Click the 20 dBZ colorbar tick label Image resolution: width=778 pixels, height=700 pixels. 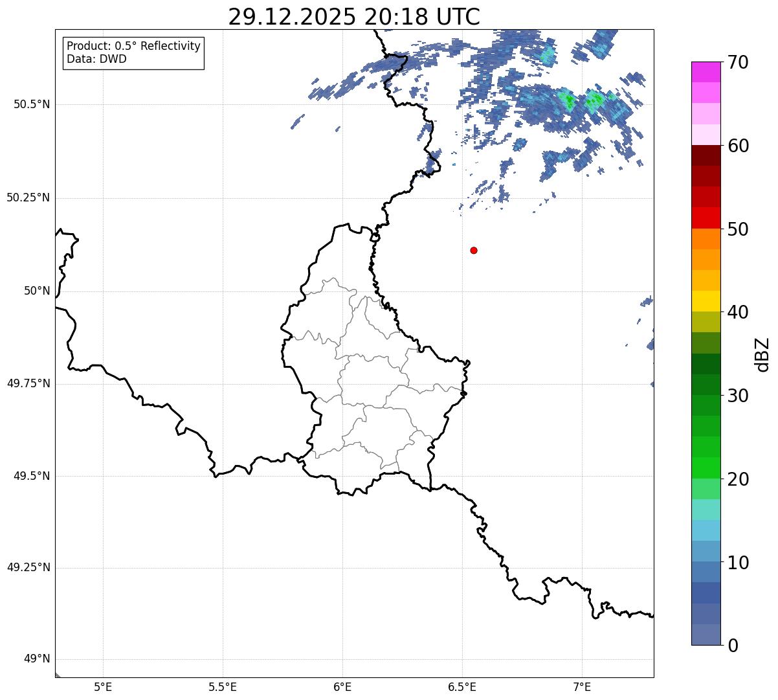tap(738, 479)
